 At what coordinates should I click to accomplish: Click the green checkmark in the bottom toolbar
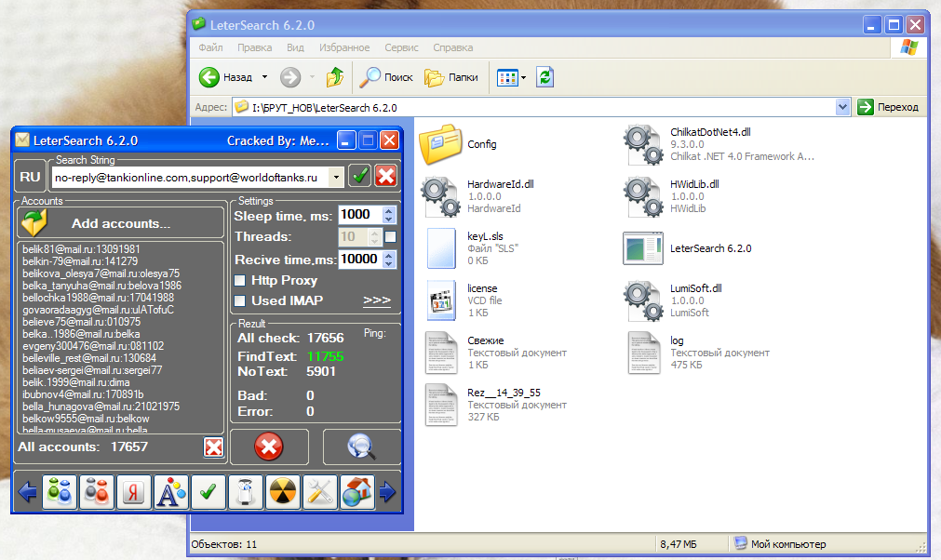(208, 492)
